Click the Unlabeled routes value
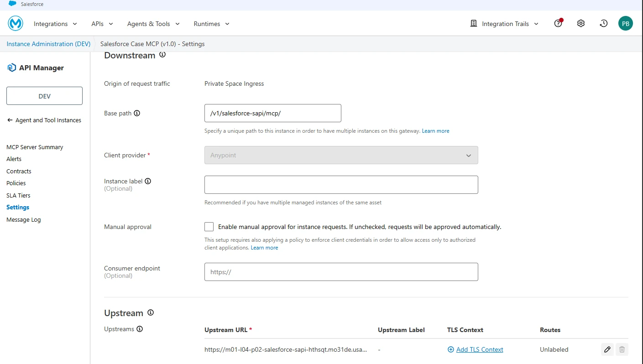 click(x=554, y=349)
